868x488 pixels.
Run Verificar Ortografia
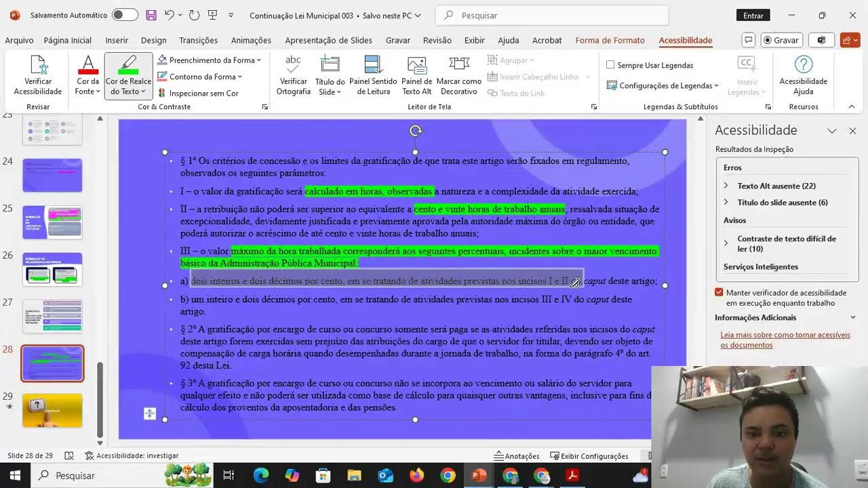click(293, 75)
